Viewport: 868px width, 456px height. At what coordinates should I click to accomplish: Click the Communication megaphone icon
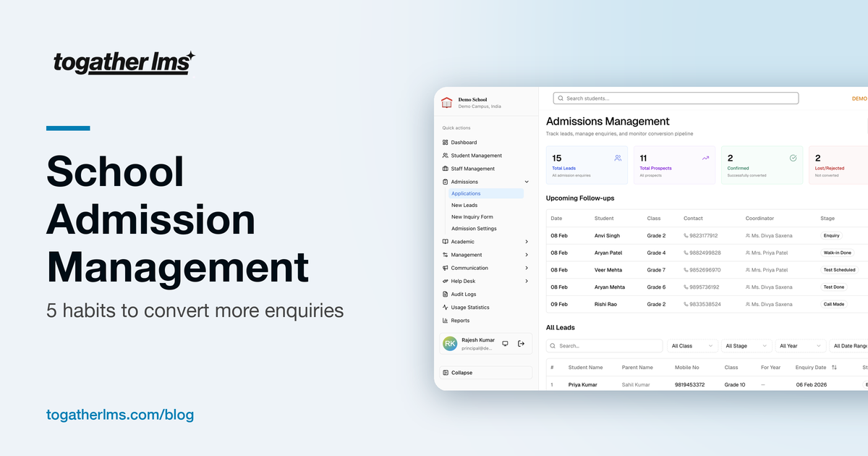(445, 268)
